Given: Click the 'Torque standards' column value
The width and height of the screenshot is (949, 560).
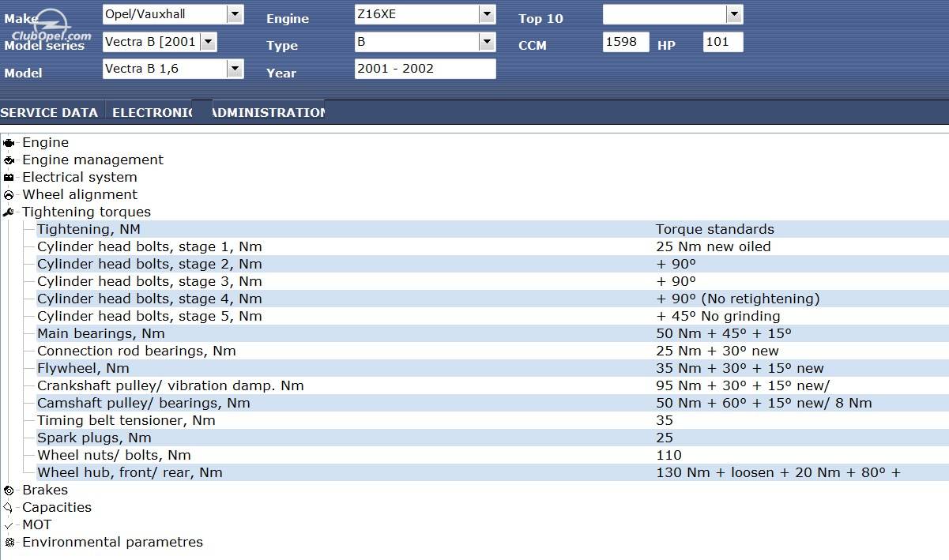Looking at the screenshot, I should pos(715,229).
